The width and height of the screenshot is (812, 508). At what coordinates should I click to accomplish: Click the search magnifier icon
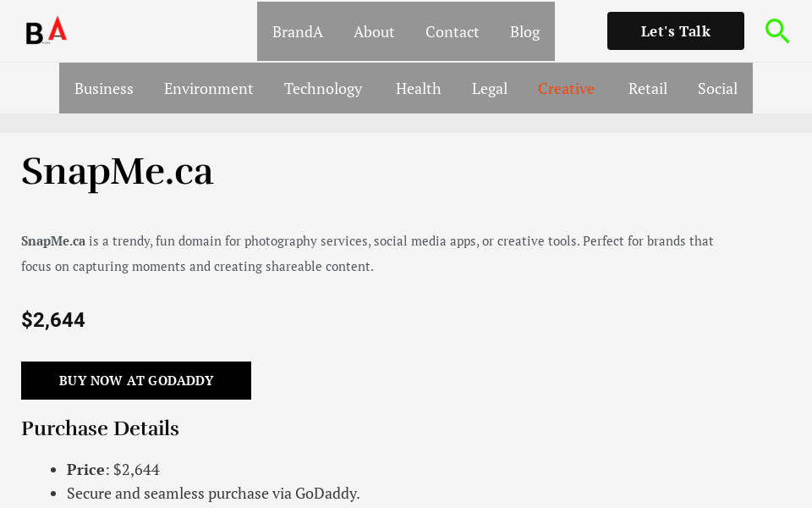click(777, 30)
